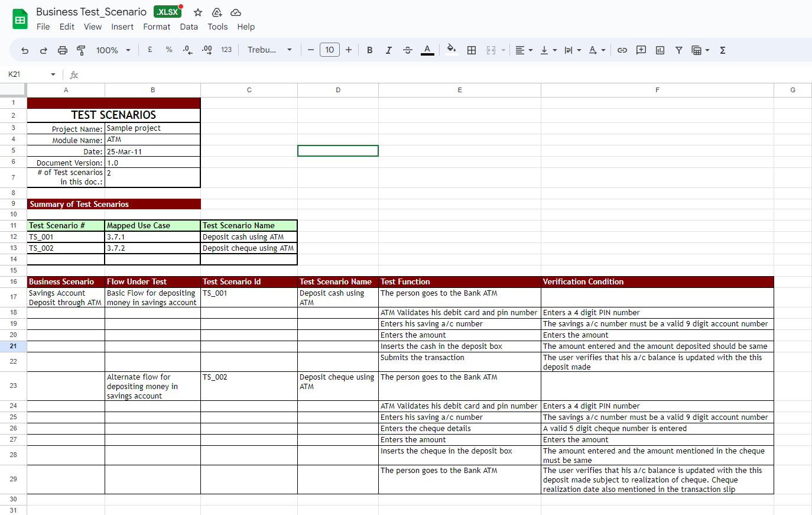The height and width of the screenshot is (515, 812).
Task: Select column F header
Action: click(657, 90)
